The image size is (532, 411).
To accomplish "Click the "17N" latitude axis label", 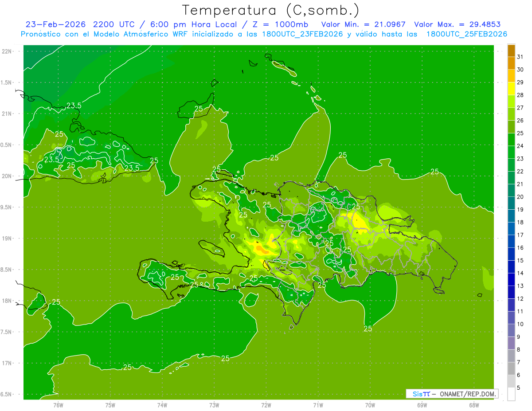I will 8,363.
